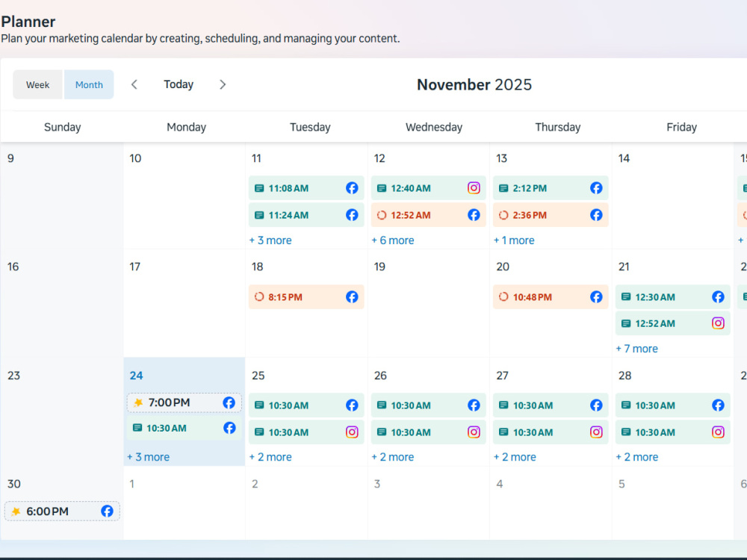
Task: Expand '+ 7 more' on November 21
Action: (x=637, y=349)
